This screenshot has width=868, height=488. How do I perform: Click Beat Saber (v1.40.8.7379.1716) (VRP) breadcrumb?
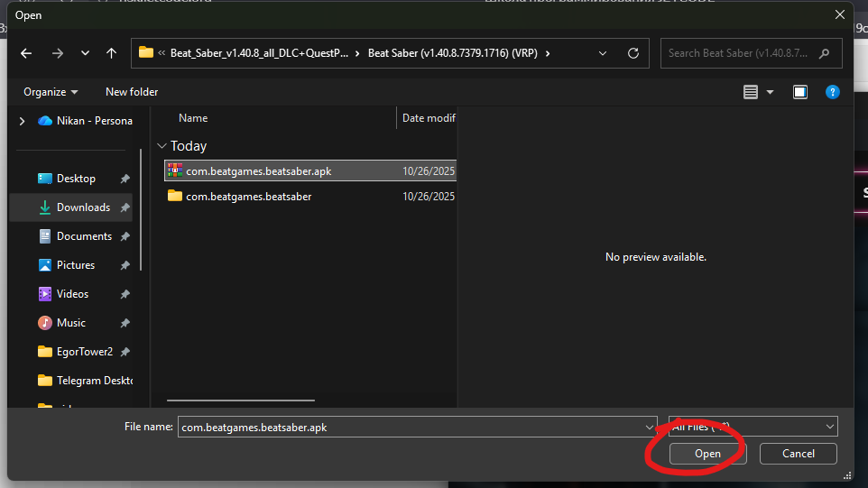click(453, 53)
